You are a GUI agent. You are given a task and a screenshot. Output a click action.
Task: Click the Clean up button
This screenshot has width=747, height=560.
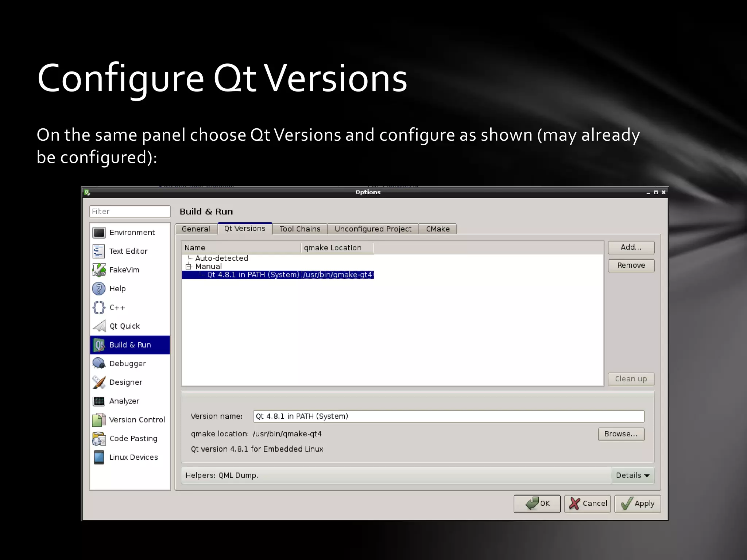[x=631, y=379]
